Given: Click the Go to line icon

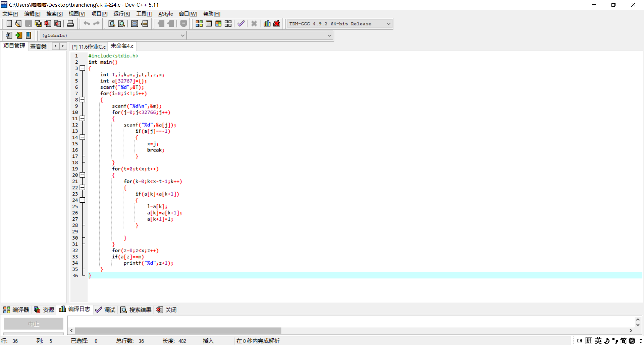Looking at the screenshot, I should click(145, 23).
